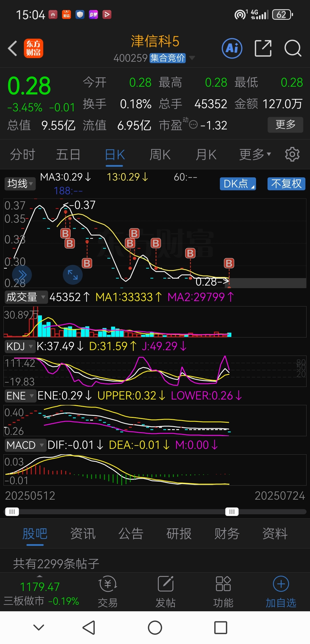Tap the 集合竞价 status badge
Image resolution: width=310 pixels, height=644 pixels.
(x=168, y=58)
